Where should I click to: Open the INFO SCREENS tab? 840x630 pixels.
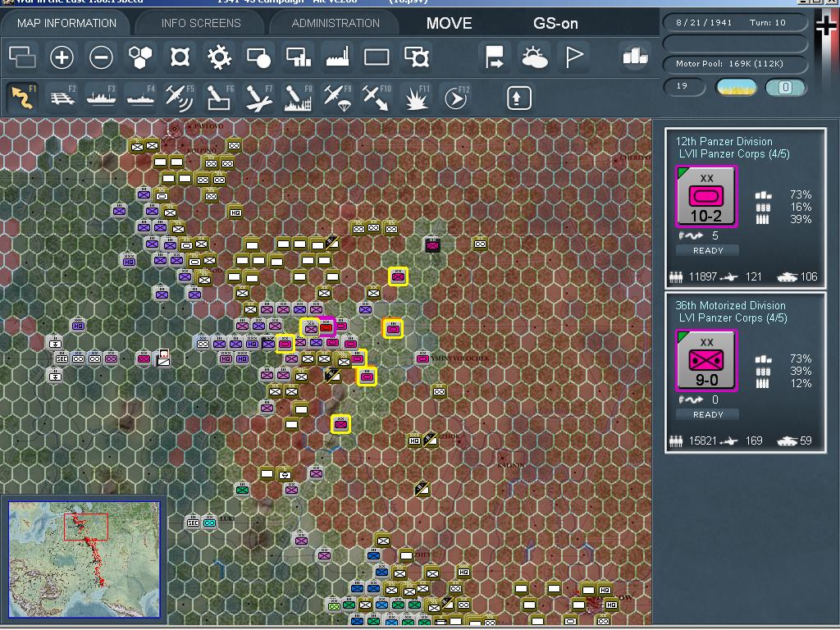[x=201, y=23]
